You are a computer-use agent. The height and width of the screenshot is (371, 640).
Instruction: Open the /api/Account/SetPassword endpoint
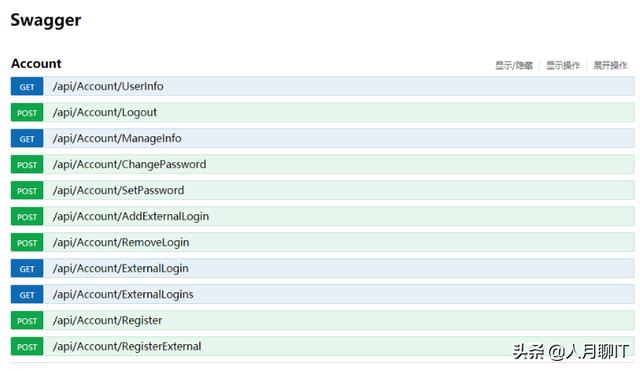pyautogui.click(x=119, y=191)
